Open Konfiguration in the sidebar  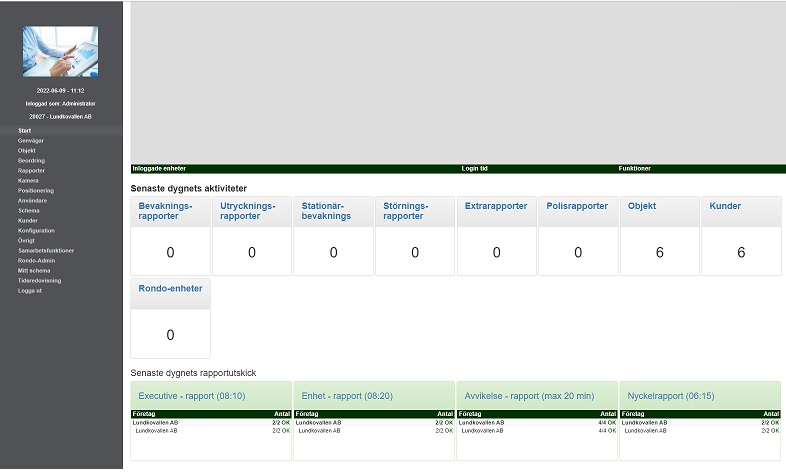[37, 230]
